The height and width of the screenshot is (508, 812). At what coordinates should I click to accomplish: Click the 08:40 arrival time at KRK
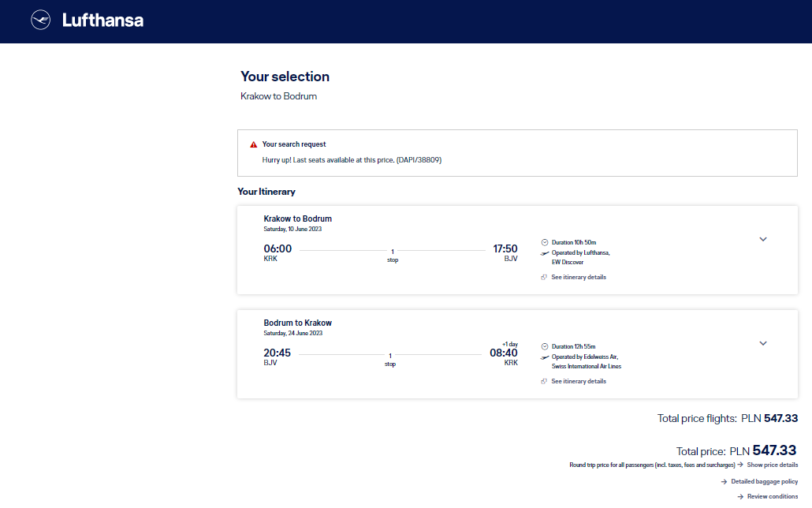(503, 353)
